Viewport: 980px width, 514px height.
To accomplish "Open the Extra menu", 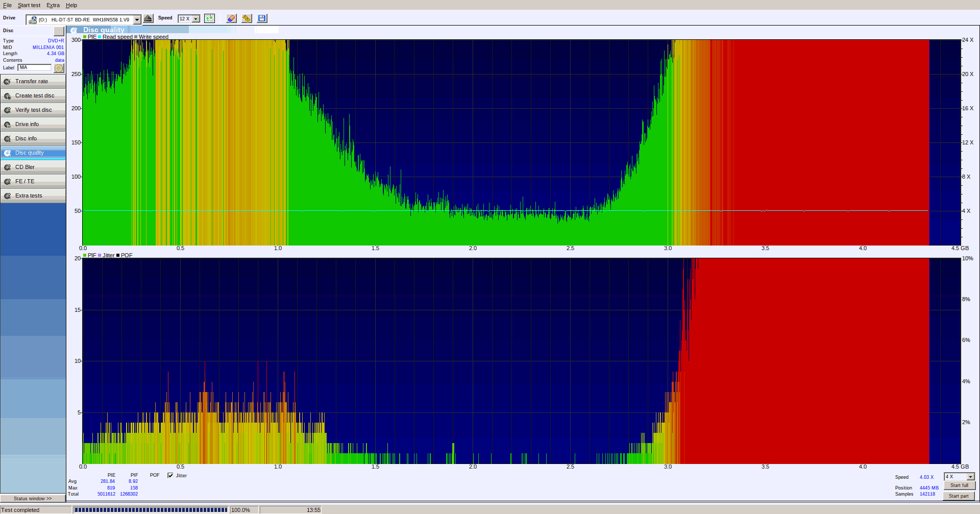I will pyautogui.click(x=53, y=5).
